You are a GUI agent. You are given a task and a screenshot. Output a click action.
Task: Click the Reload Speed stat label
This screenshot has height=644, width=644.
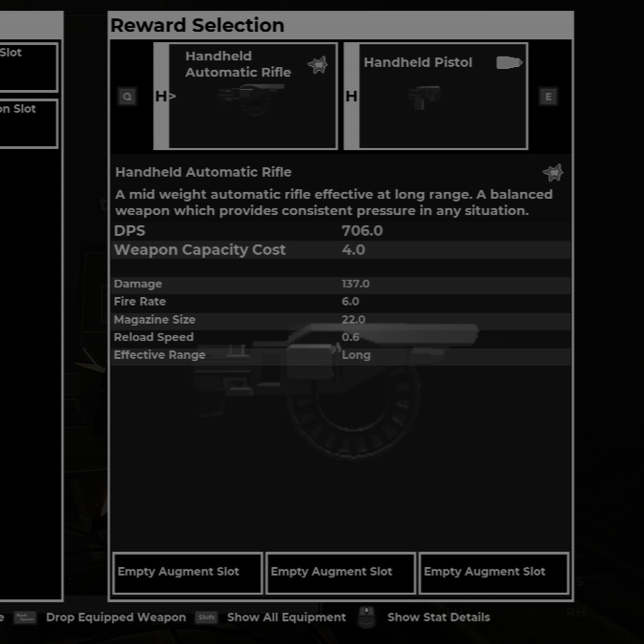154,337
